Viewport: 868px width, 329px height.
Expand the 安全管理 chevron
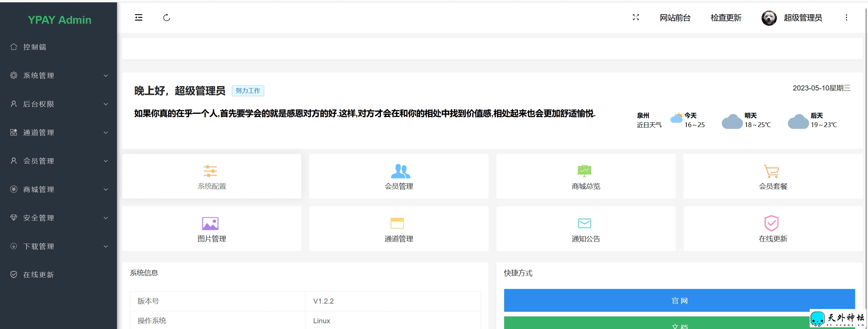[106, 218]
